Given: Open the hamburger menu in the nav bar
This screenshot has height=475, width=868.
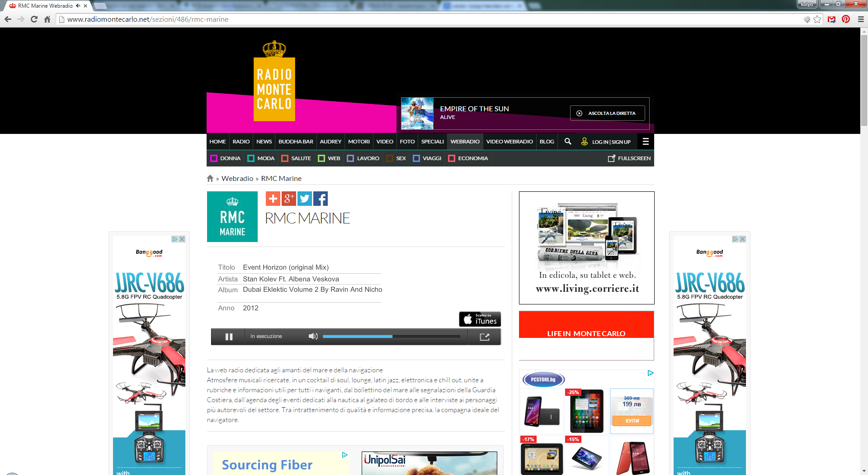Looking at the screenshot, I should [x=646, y=142].
